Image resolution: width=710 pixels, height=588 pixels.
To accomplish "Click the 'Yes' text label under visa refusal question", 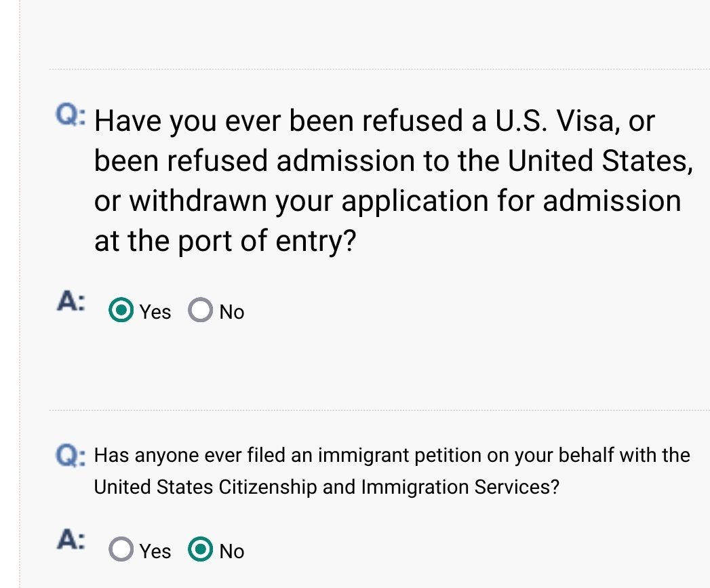I will (x=155, y=312).
